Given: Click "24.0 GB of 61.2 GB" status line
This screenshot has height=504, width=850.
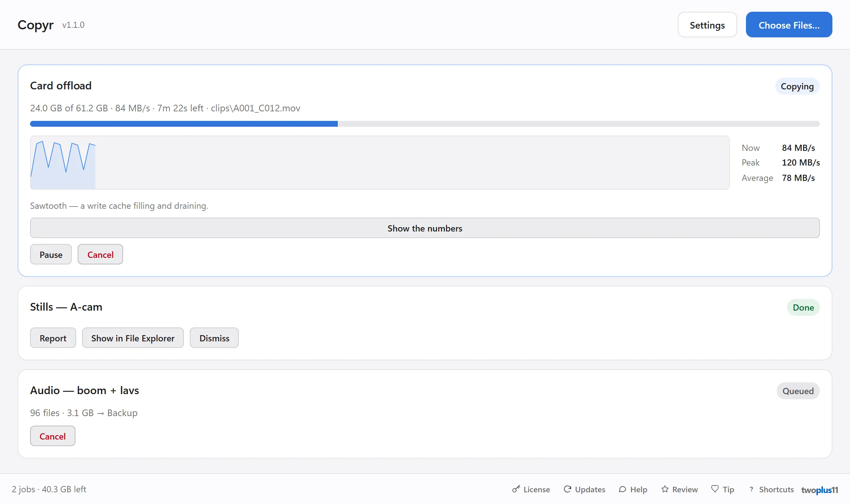Looking at the screenshot, I should coord(165,108).
